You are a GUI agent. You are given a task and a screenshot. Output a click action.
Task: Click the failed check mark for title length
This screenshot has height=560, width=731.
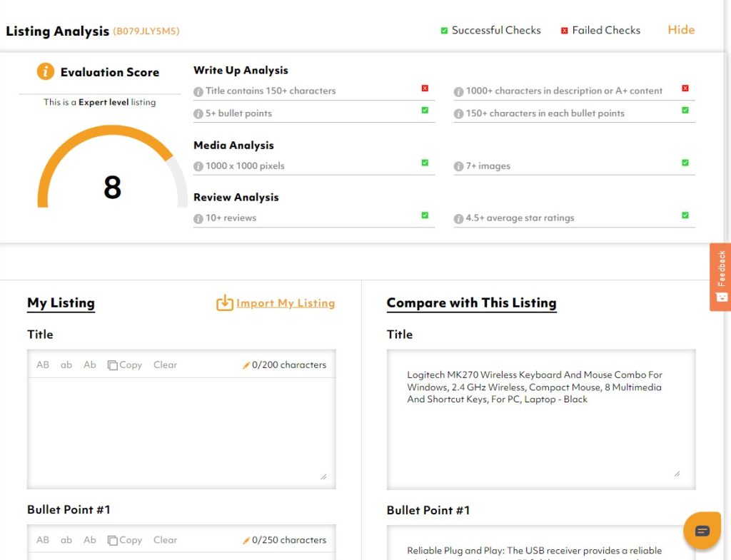[425, 88]
